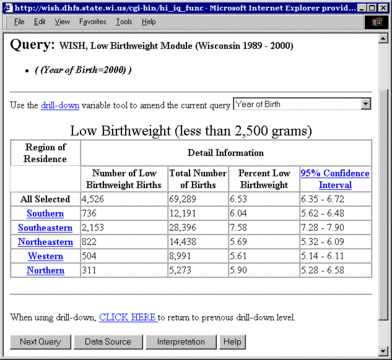Click the Data Source button
The width and height of the screenshot is (392, 360).
point(108,342)
